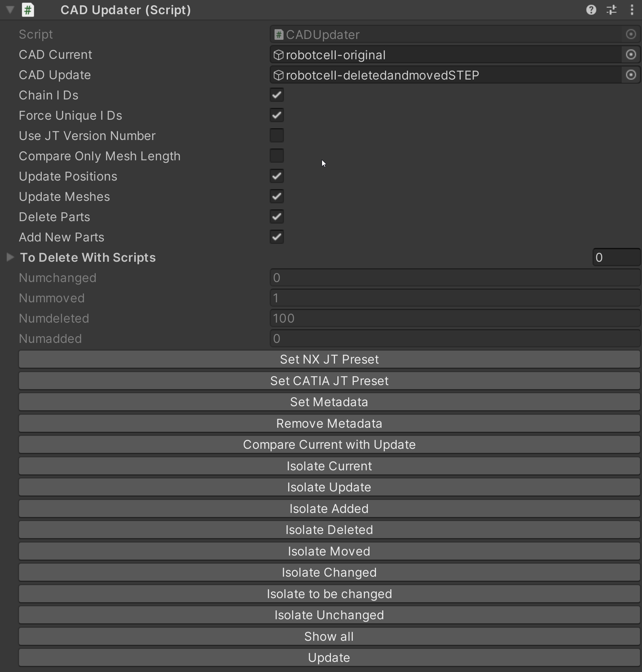The width and height of the screenshot is (642, 672).
Task: Open the CAD Updater three-dot options menu
Action: click(x=632, y=10)
